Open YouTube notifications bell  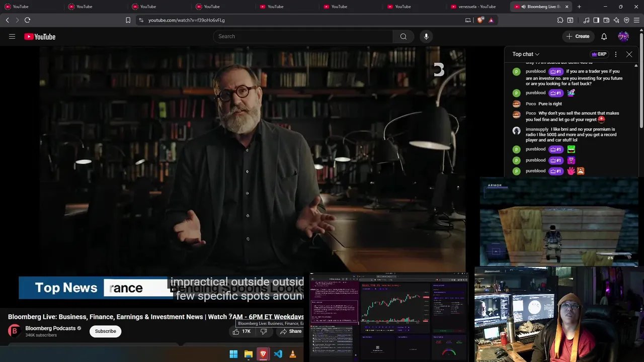click(604, 36)
